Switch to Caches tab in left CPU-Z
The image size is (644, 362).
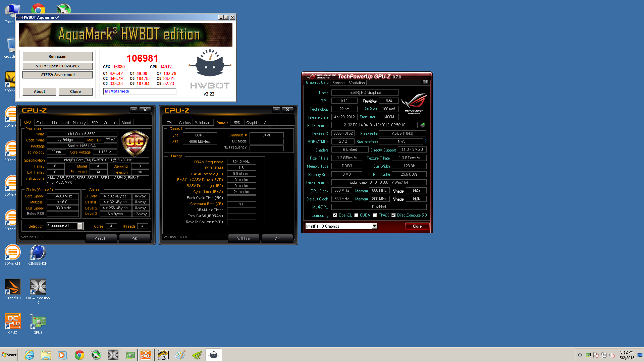[42, 123]
